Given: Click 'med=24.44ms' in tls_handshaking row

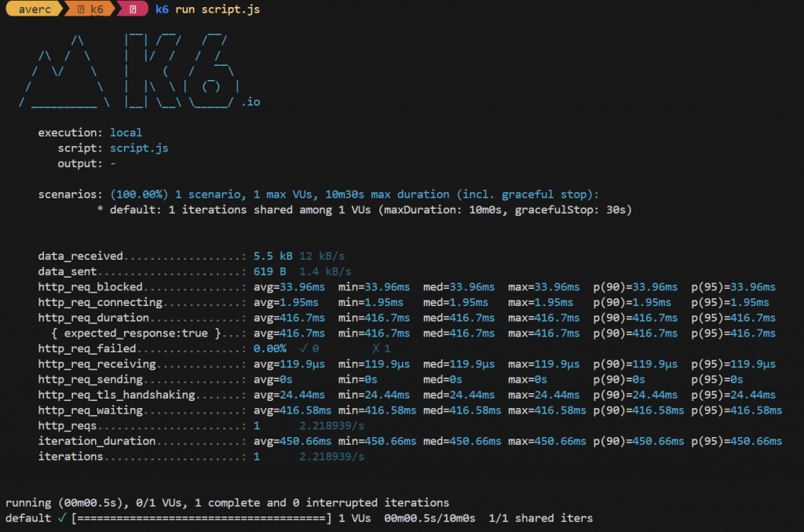Looking at the screenshot, I should pos(459,395).
